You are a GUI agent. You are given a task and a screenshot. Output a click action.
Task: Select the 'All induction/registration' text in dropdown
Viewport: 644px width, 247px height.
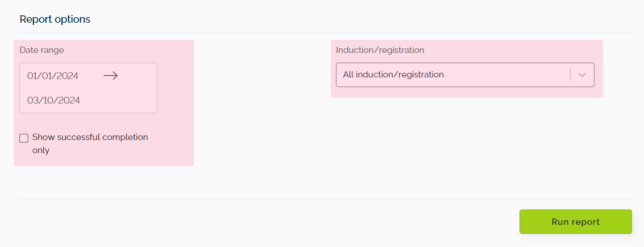[393, 75]
